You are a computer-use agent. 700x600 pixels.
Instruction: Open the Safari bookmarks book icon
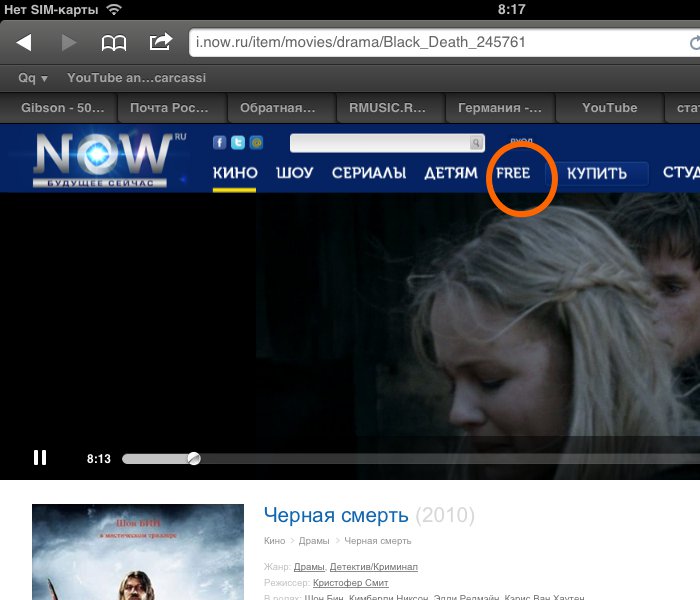(x=114, y=43)
